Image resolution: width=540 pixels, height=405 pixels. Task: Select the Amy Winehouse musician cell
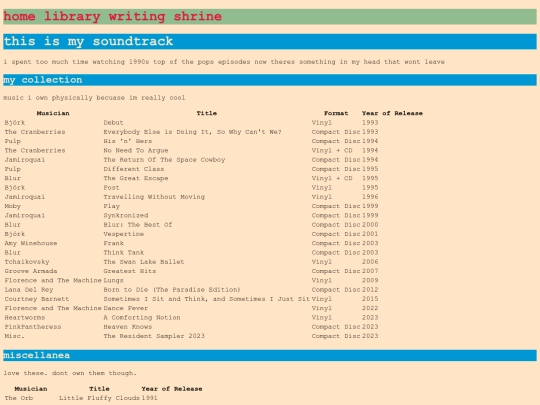pyautogui.click(x=31, y=243)
